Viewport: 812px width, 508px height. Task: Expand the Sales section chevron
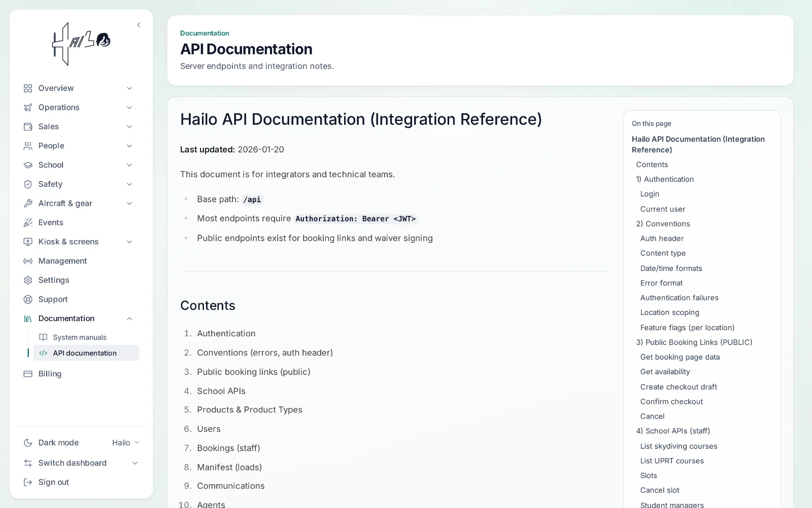(129, 126)
